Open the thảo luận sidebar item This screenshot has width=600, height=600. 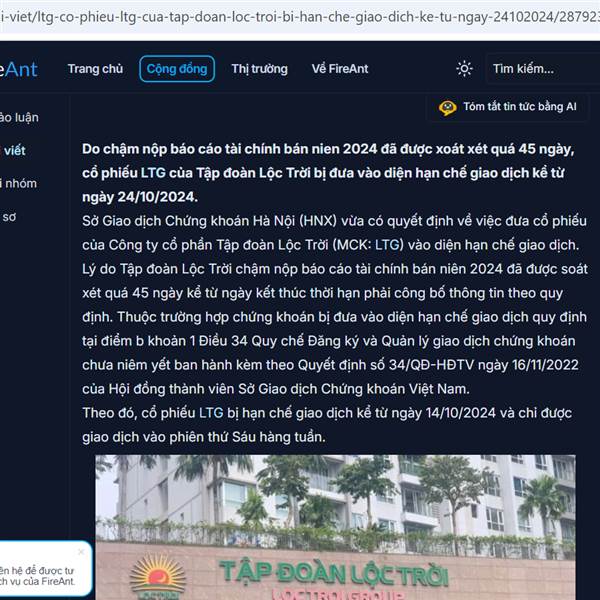19,117
